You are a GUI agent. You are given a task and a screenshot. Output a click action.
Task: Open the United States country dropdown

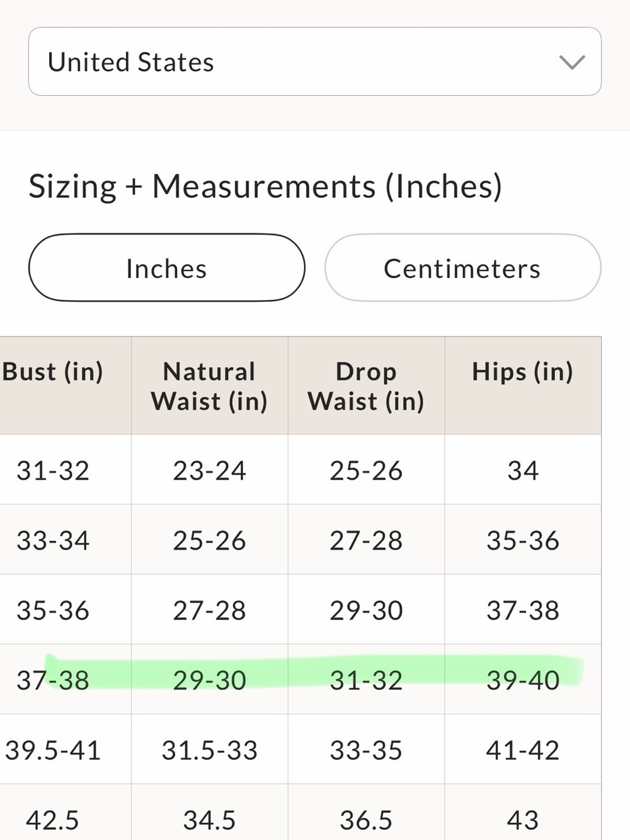[314, 62]
